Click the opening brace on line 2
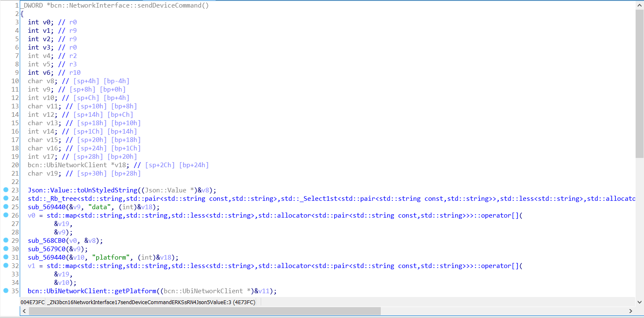Image resolution: width=644 pixels, height=318 pixels. click(x=22, y=14)
